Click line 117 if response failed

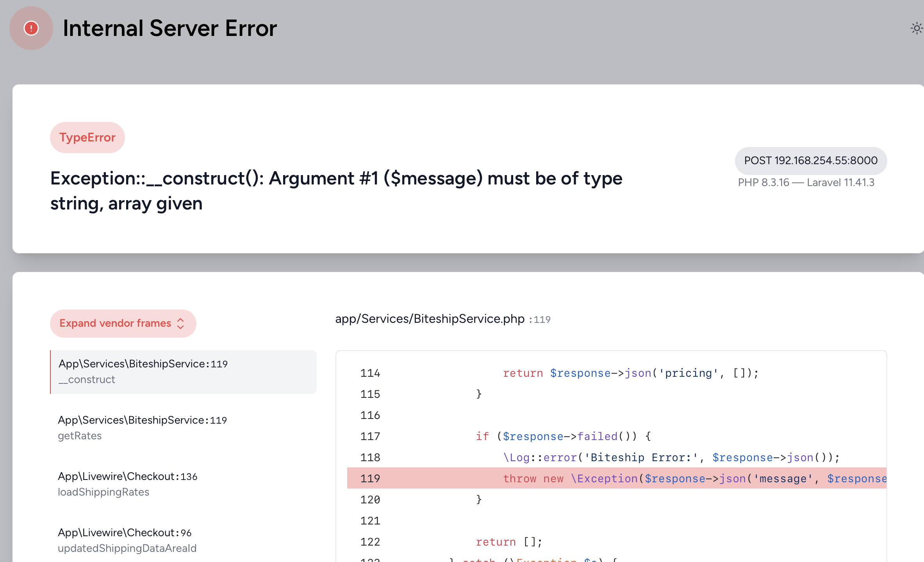coord(563,436)
